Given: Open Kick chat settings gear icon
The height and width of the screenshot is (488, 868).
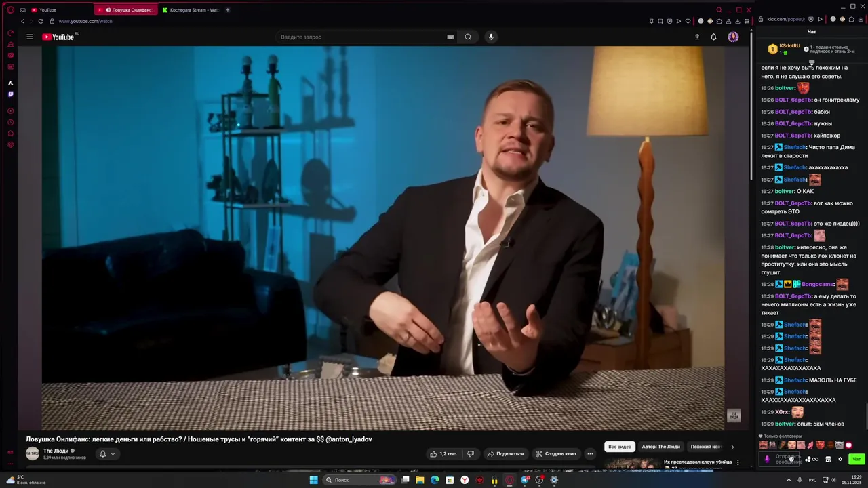Looking at the screenshot, I should pyautogui.click(x=840, y=459).
